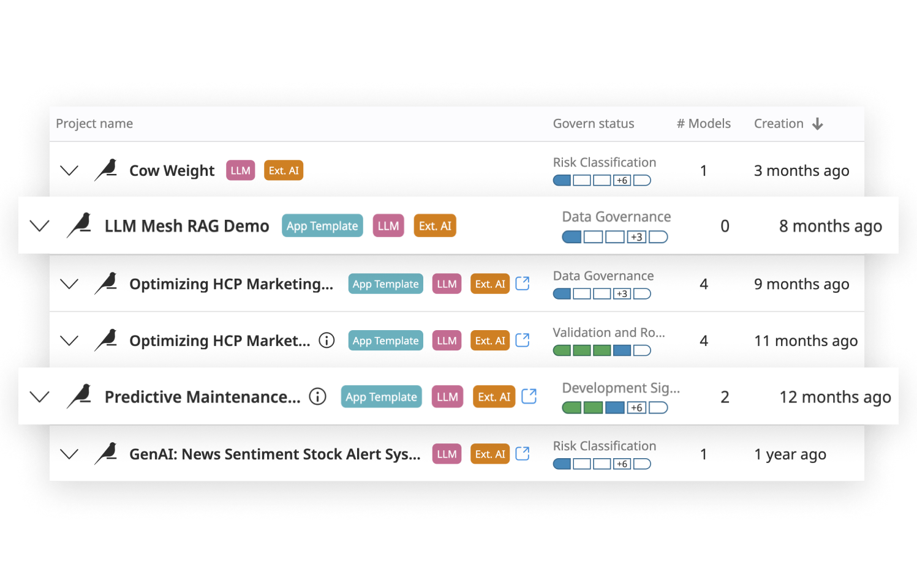Sort by the Project name column header
This screenshot has width=917, height=588.
94,124
